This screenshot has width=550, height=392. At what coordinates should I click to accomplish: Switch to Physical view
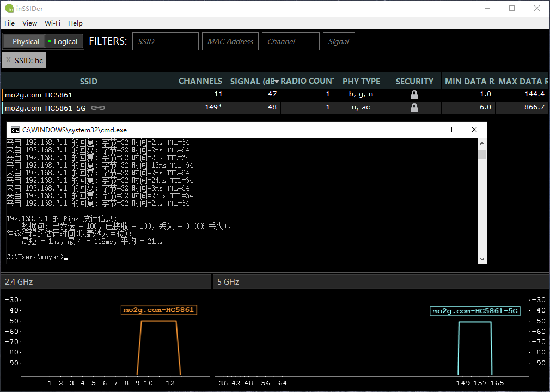[24, 41]
